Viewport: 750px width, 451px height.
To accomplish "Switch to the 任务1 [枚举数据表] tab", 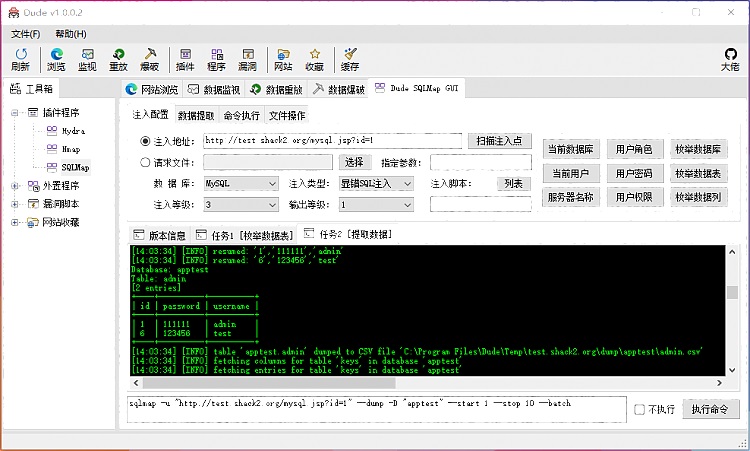I will click(244, 235).
